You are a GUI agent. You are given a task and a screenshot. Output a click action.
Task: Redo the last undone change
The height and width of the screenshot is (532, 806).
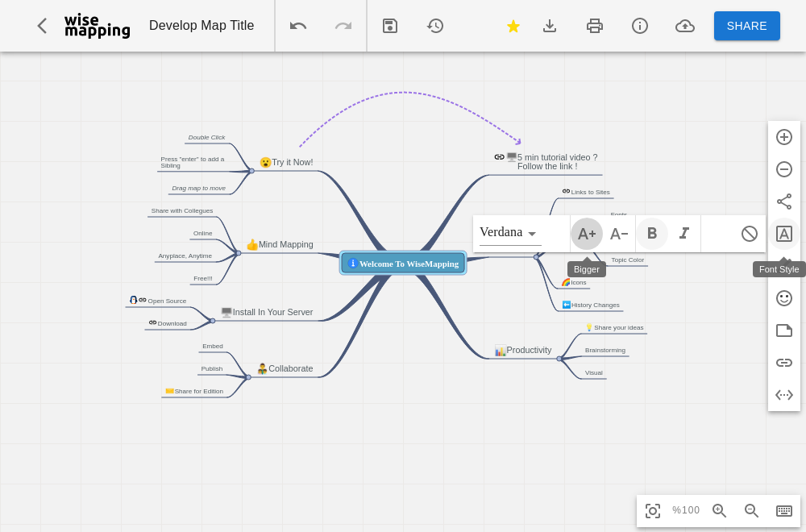[343, 26]
